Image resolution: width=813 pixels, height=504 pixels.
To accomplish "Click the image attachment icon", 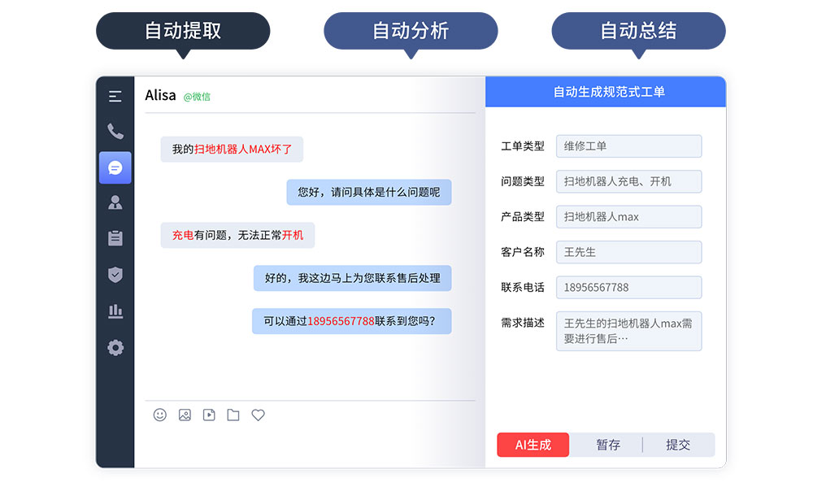I will (184, 415).
